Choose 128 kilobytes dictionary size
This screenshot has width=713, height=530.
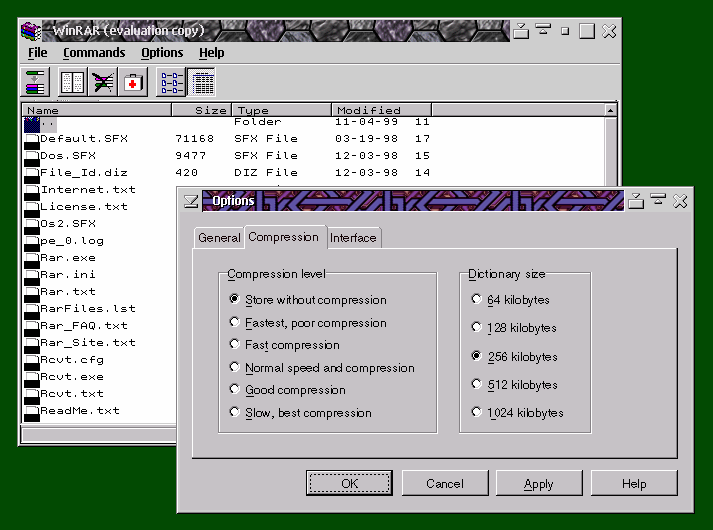[x=514, y=328]
